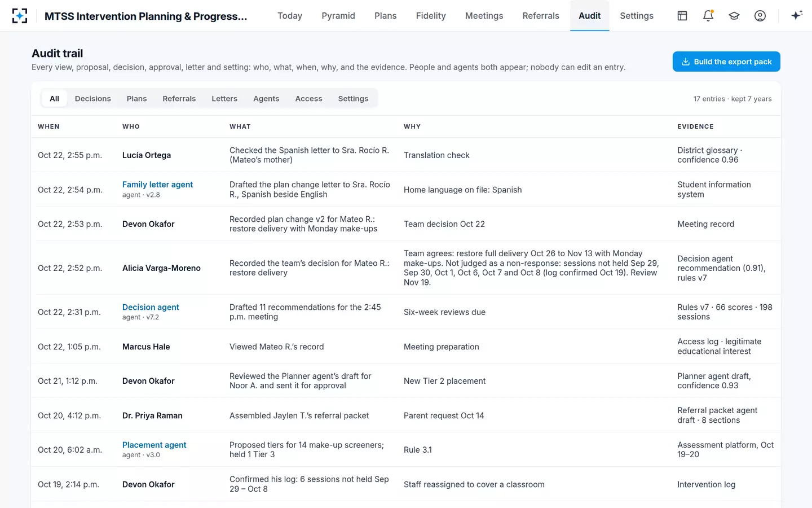Click the name Dr. Priya Raman

coord(152,415)
